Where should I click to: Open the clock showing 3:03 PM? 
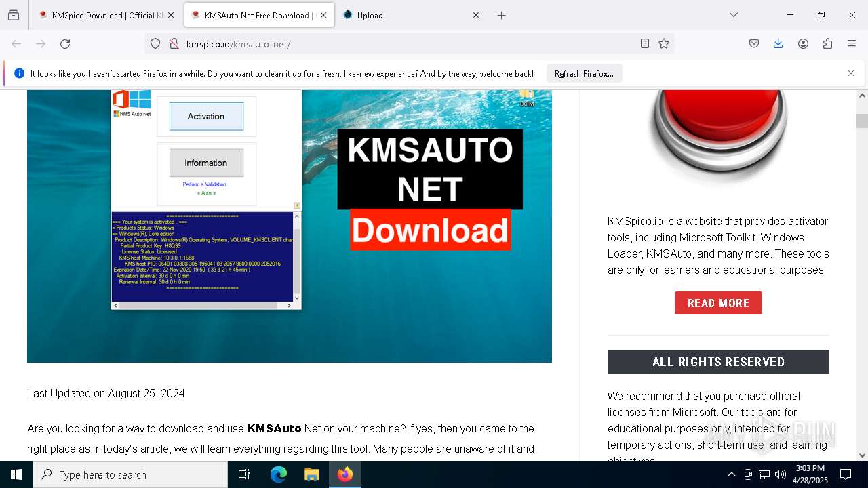pos(810,474)
